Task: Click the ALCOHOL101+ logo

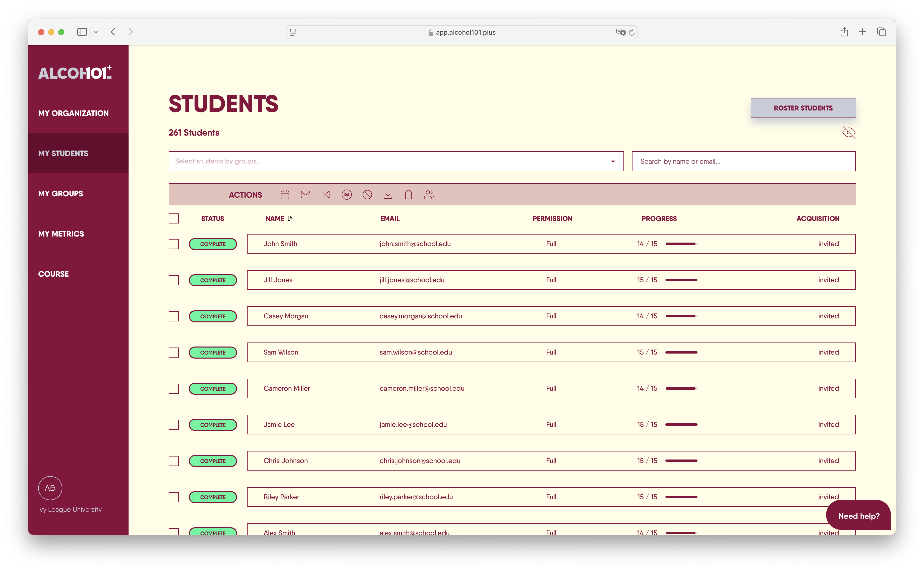Action: pyautogui.click(x=75, y=72)
